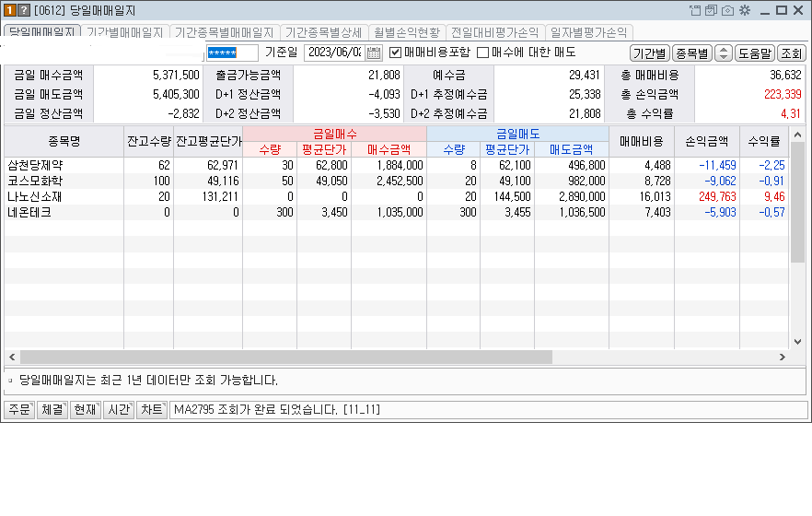Image resolution: width=812 pixels, height=516 pixels.
Task: Click the 잔고수량 column header
Action: pos(149,141)
